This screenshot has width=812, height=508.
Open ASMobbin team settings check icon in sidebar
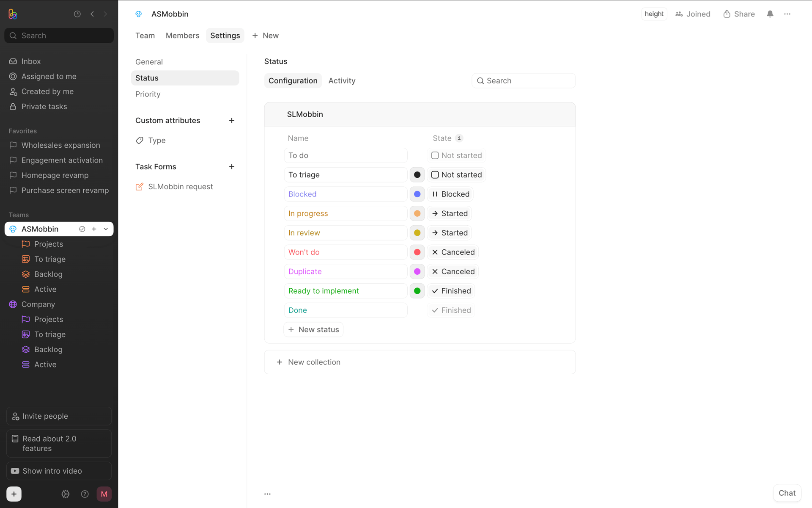click(82, 229)
